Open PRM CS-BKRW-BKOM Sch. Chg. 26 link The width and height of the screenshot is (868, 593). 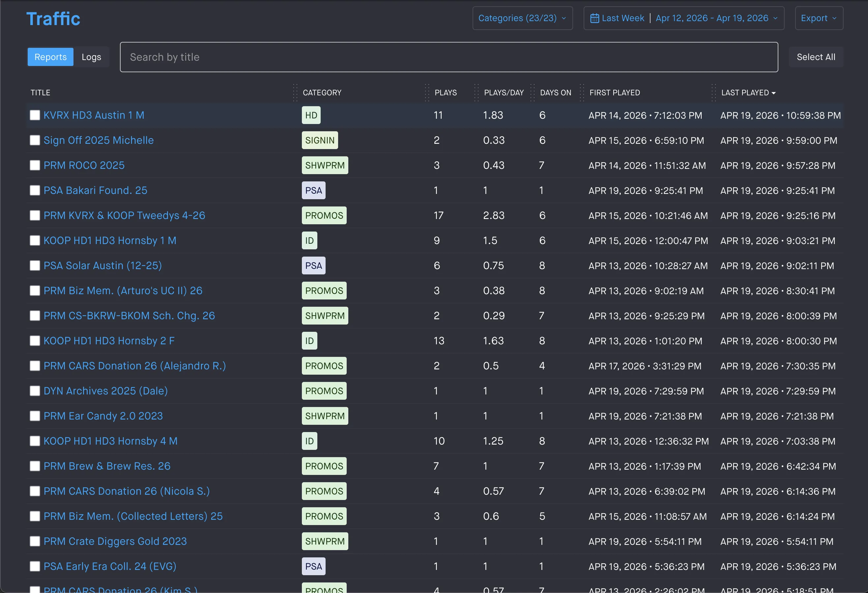pos(129,316)
